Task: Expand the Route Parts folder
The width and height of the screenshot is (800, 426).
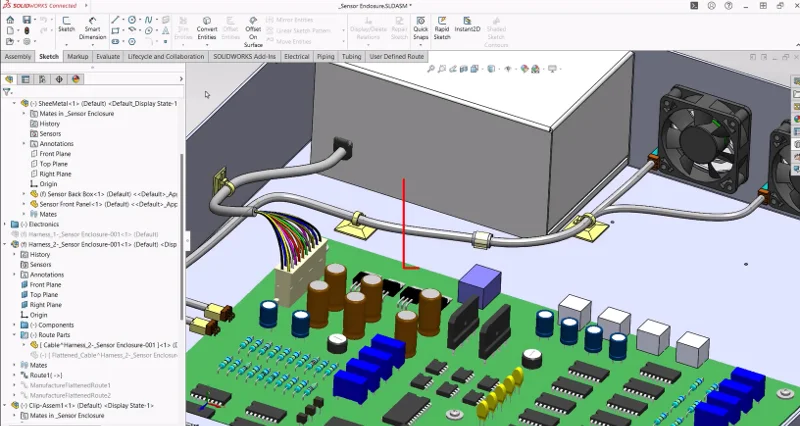Action: tap(24, 335)
